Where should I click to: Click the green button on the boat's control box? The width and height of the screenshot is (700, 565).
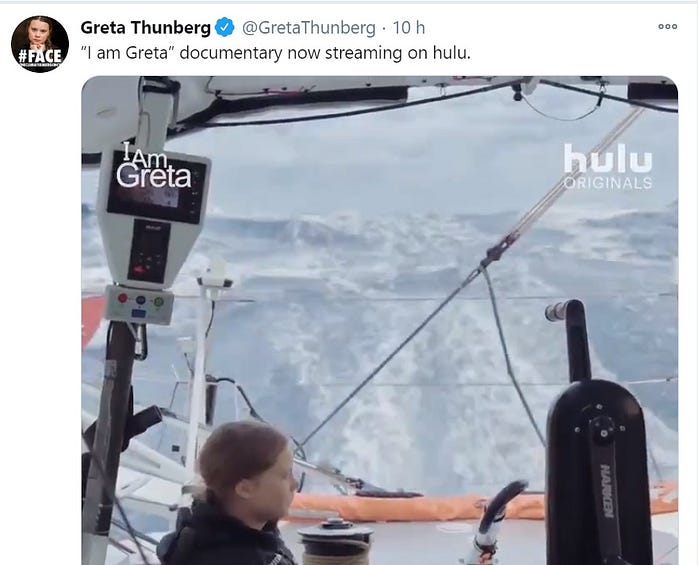pyautogui.click(x=158, y=301)
